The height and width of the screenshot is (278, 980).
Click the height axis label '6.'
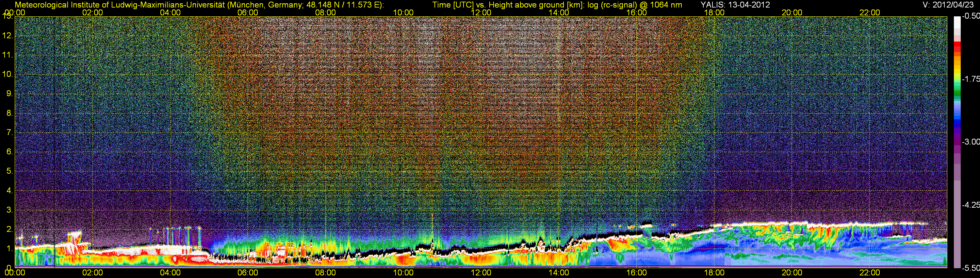point(9,151)
